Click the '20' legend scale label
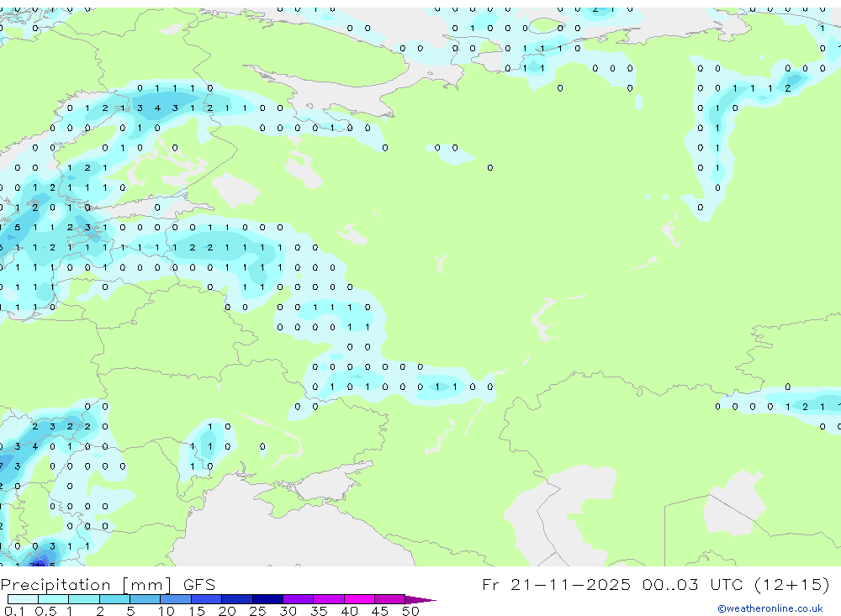The width and height of the screenshot is (841, 616). (227, 611)
